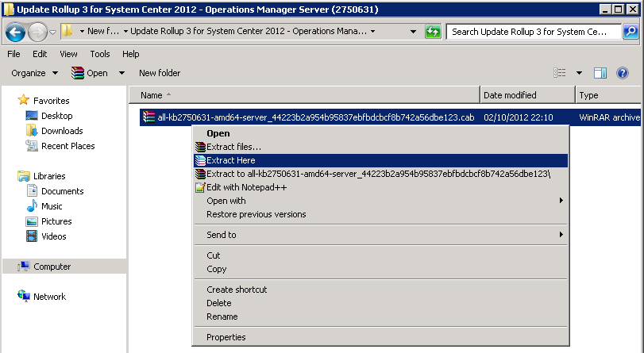
Task: Choose 'Extract Here' in context menu
Action: click(x=380, y=160)
